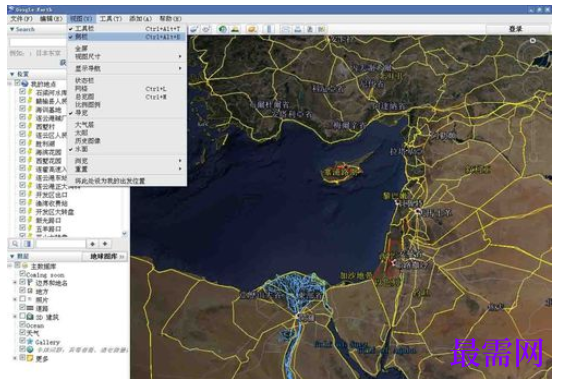Screen dimensions: 562x384
Task: Open the 地球图库 button in layers panel
Action: coord(104,256)
